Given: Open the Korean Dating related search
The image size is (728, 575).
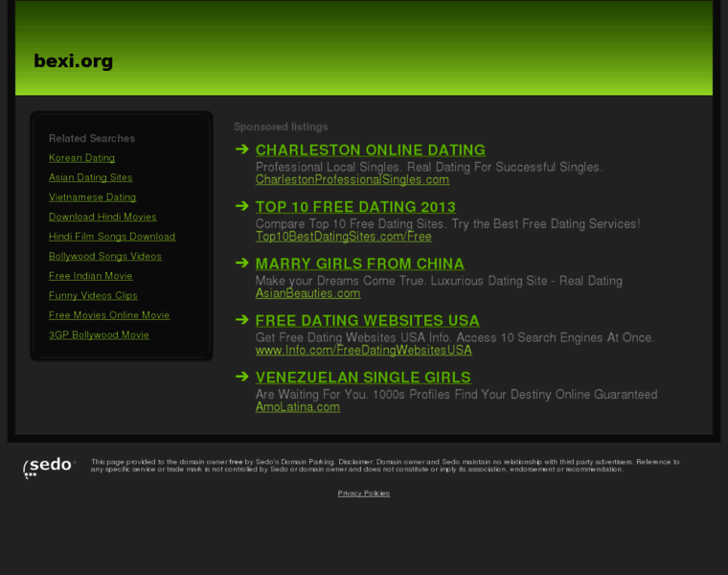Looking at the screenshot, I should pos(81,158).
